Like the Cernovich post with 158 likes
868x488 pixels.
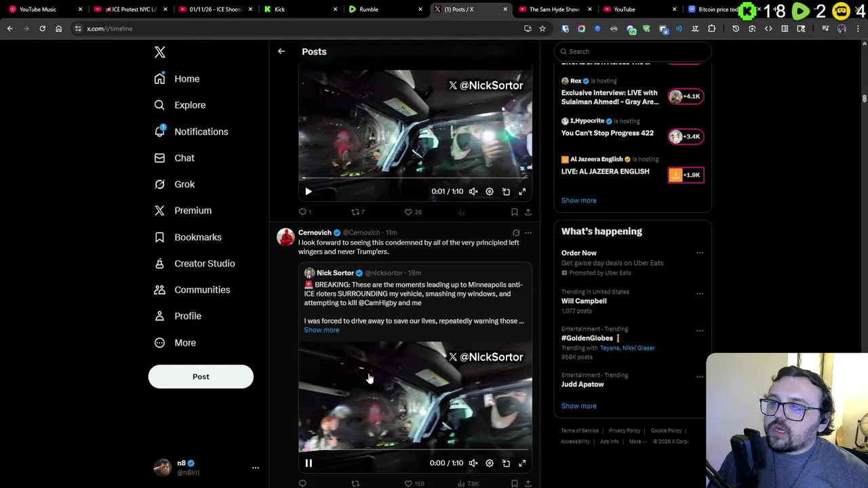pyautogui.click(x=414, y=483)
